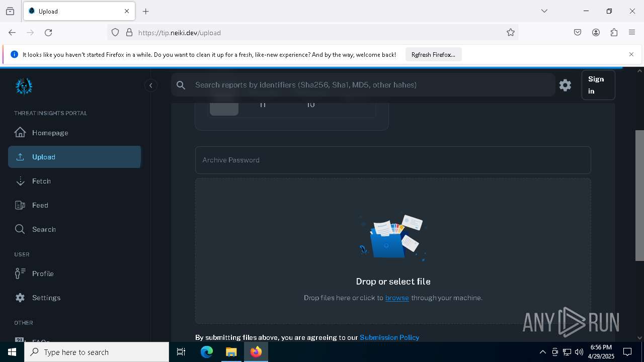Reload the current page
The image size is (644, 362).
48,32
